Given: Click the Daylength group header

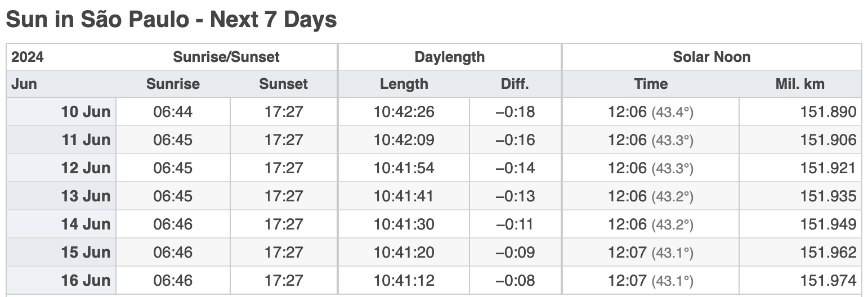Looking at the screenshot, I should coord(449,57).
